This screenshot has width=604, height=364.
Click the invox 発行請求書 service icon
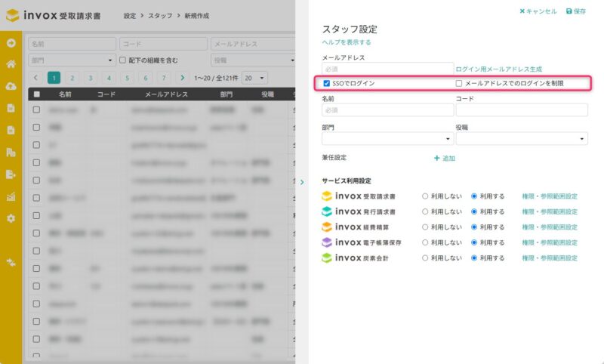pyautogui.click(x=327, y=211)
